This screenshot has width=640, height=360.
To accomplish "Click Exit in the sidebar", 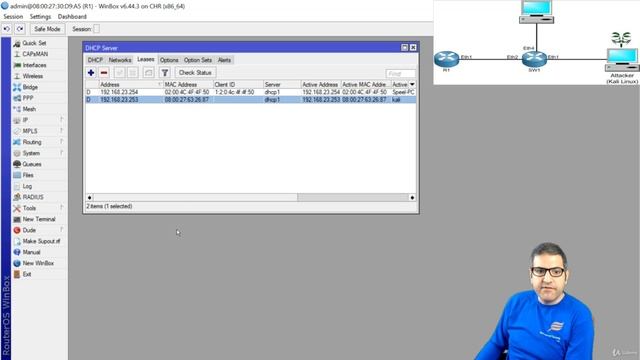I will (x=27, y=275).
